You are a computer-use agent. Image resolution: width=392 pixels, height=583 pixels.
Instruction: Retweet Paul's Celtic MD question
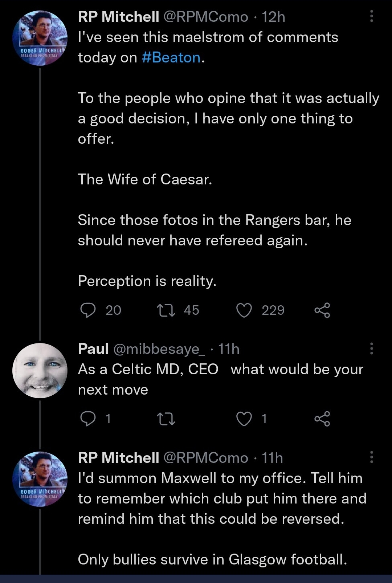click(166, 419)
